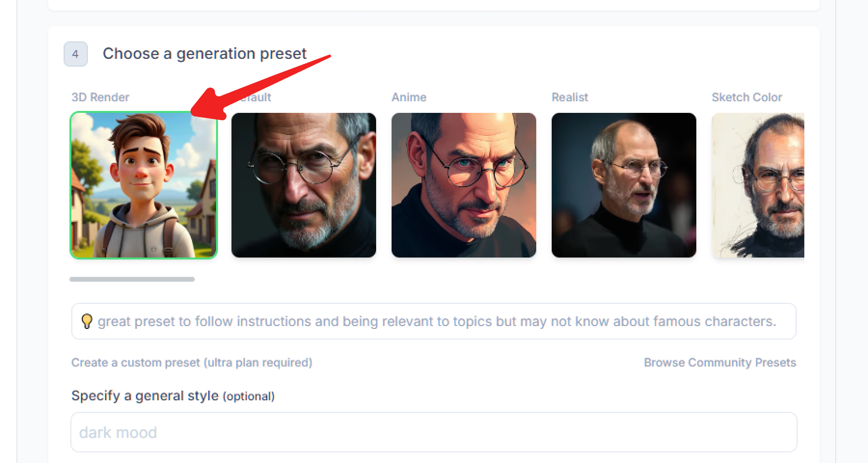Click the preset carousel scrollbar
868x463 pixels.
132,279
